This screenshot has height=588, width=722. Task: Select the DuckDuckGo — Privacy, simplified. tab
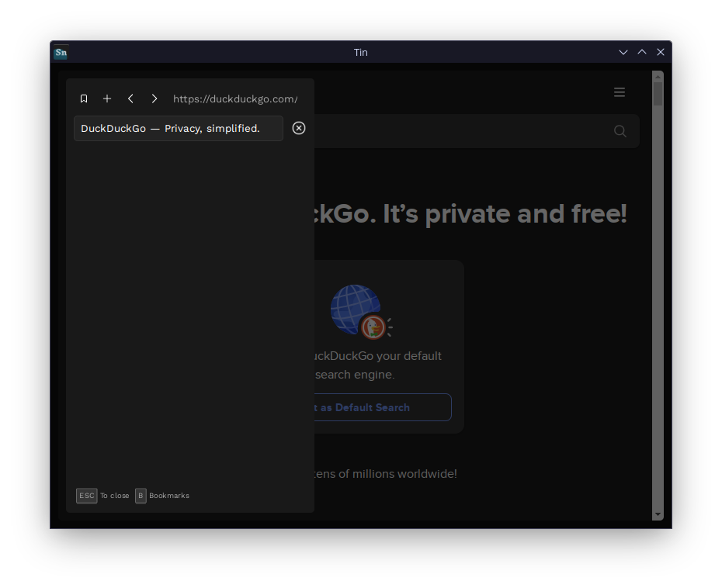[x=179, y=128]
